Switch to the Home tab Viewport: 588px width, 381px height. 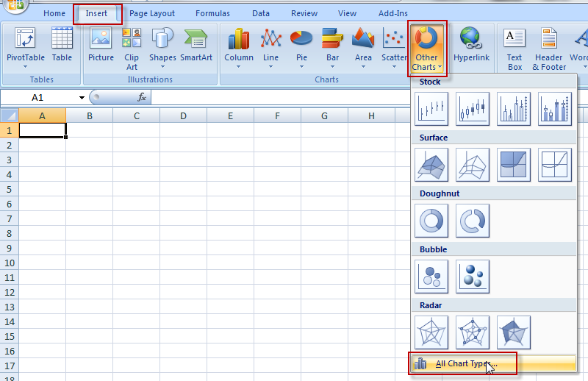[54, 13]
